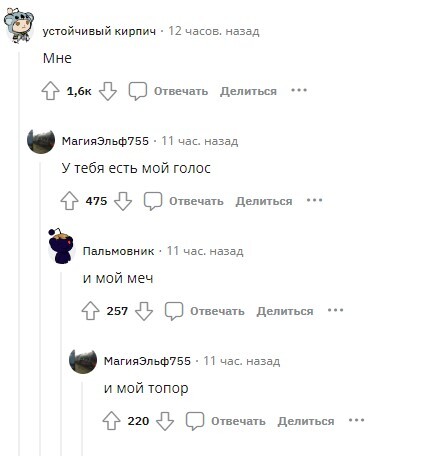This screenshot has width=439, height=456.
Task: Open more options for "Мне" comment
Action: (299, 90)
